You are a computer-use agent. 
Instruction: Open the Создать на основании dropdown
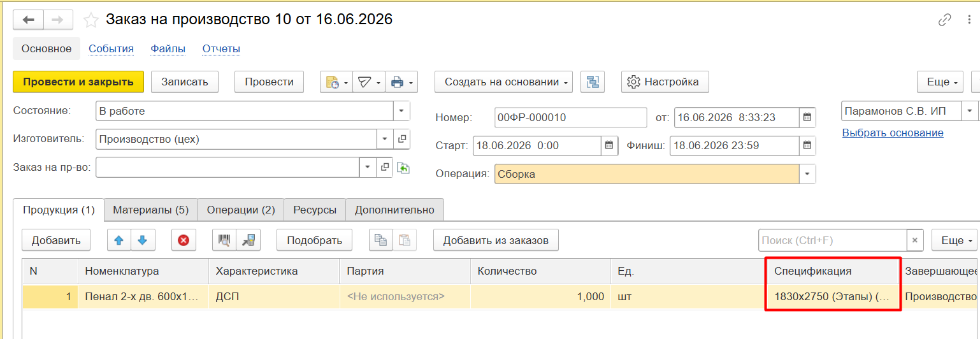pos(504,82)
